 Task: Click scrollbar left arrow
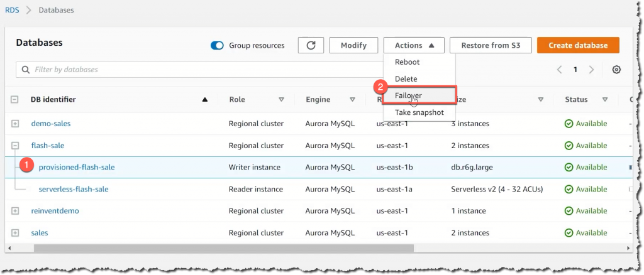click(x=9, y=248)
